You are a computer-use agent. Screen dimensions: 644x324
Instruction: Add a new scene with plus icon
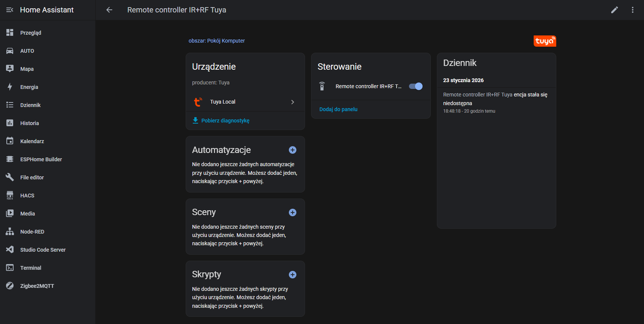[292, 212]
